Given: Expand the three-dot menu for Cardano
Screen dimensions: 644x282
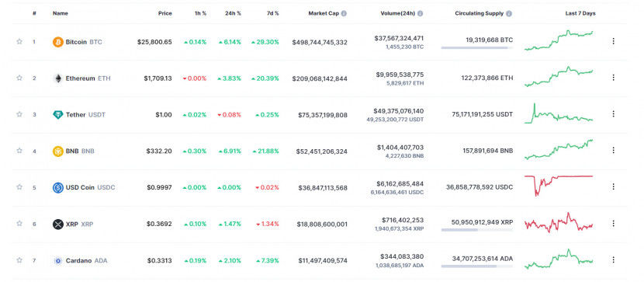Looking at the screenshot, I should (613, 259).
